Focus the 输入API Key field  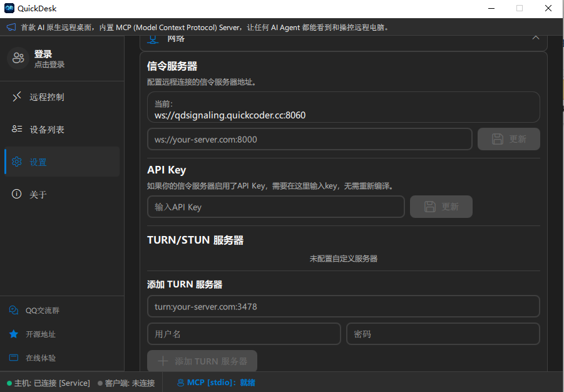(x=276, y=207)
